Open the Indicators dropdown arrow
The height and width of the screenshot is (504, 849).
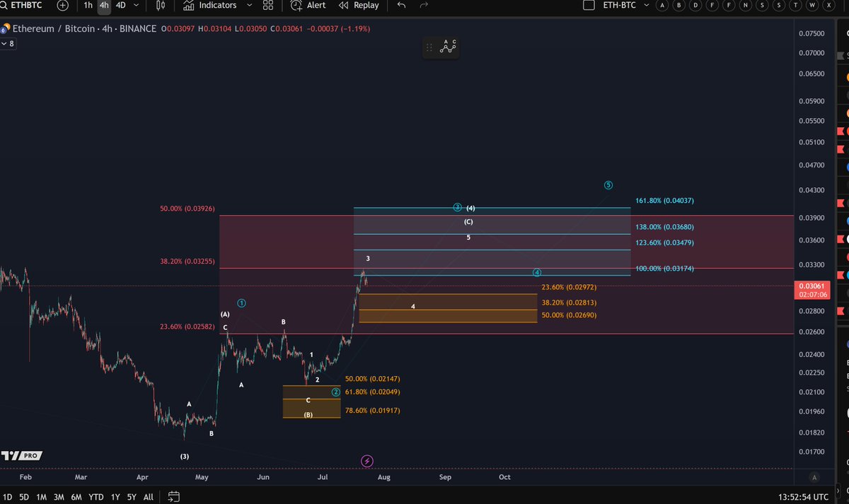coord(249,6)
